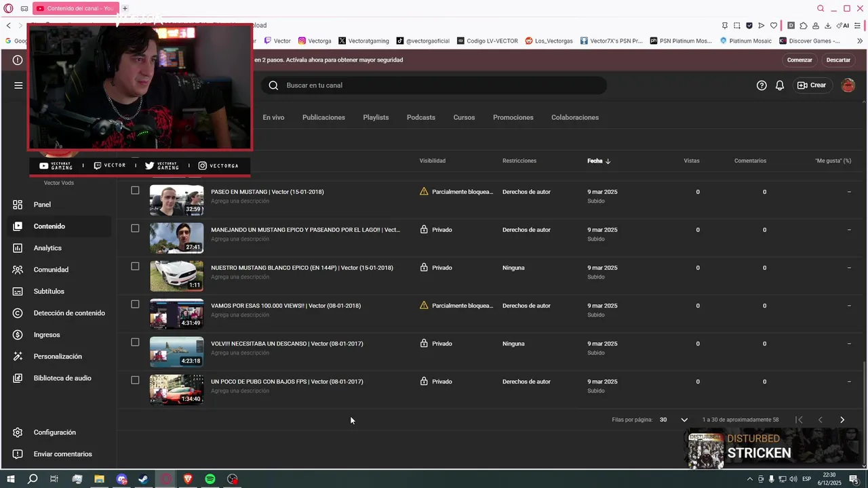Open Opera snapshot tool icon

(737, 26)
